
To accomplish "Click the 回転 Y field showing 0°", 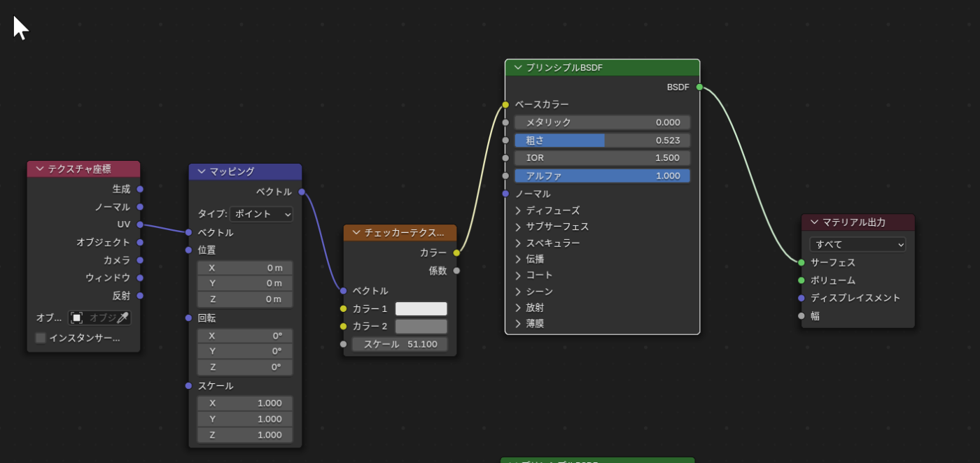I will click(245, 351).
